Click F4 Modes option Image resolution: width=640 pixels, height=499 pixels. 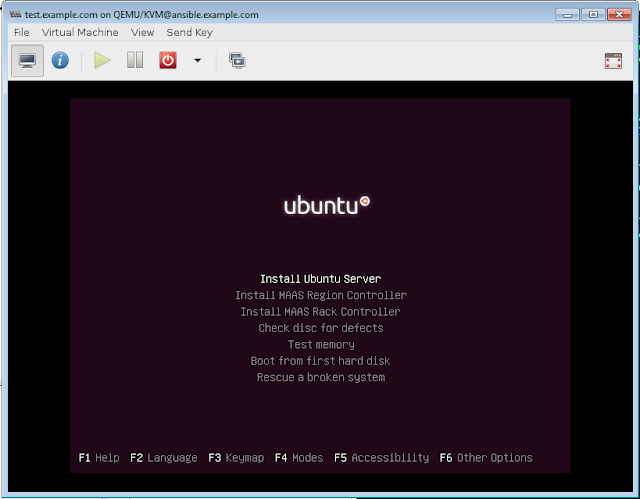(x=299, y=458)
